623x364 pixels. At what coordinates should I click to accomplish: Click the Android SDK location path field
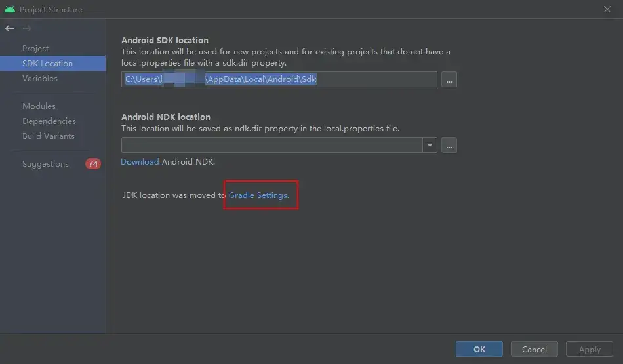coord(279,79)
